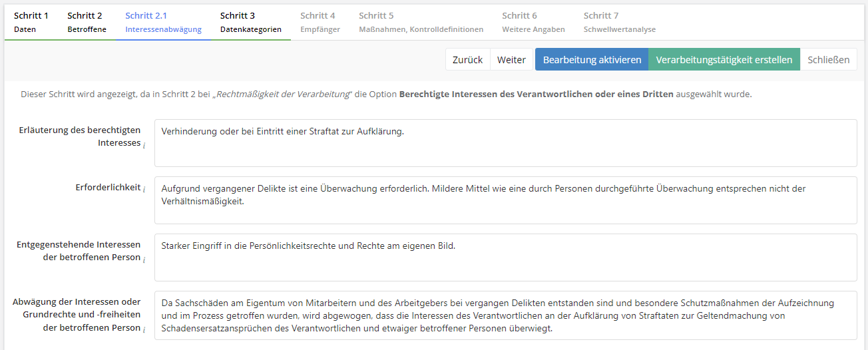This screenshot has height=350, width=868.
Task: Click info icon beside Erläuterung des berechtigten Interesses
Action: click(144, 144)
